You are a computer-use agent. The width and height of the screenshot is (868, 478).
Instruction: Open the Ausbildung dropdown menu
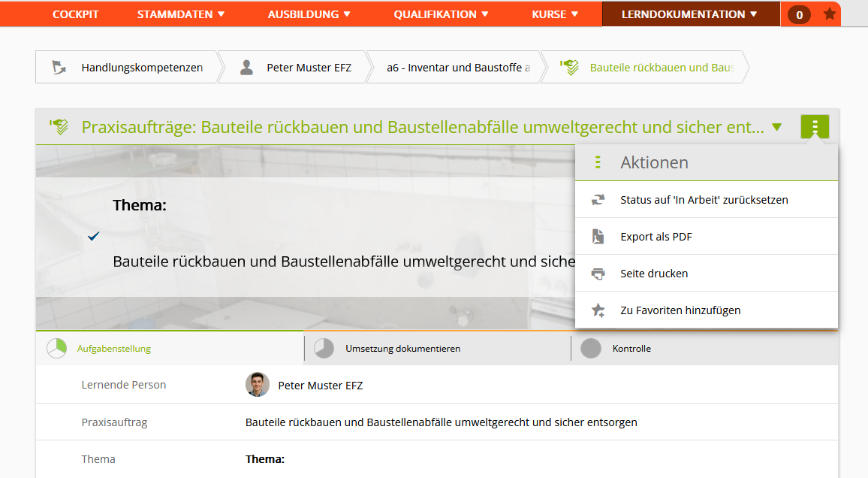(x=309, y=14)
